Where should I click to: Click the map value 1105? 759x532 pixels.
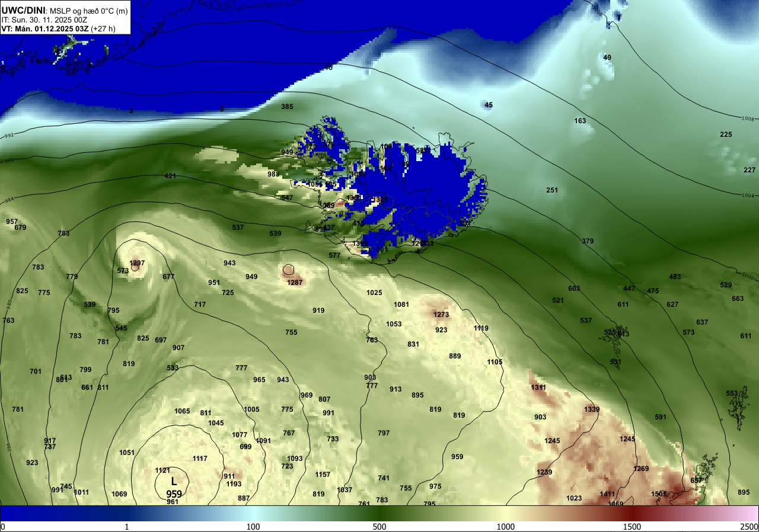pyautogui.click(x=495, y=362)
